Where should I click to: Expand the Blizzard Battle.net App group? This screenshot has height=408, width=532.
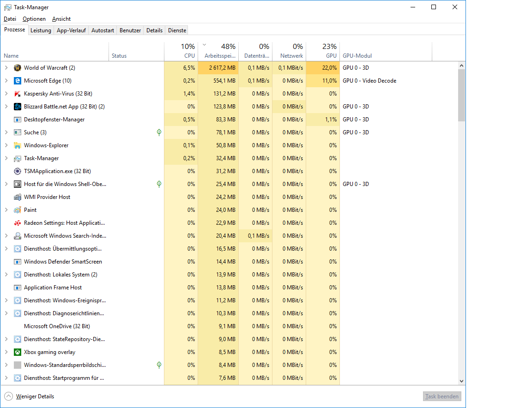(x=6, y=107)
